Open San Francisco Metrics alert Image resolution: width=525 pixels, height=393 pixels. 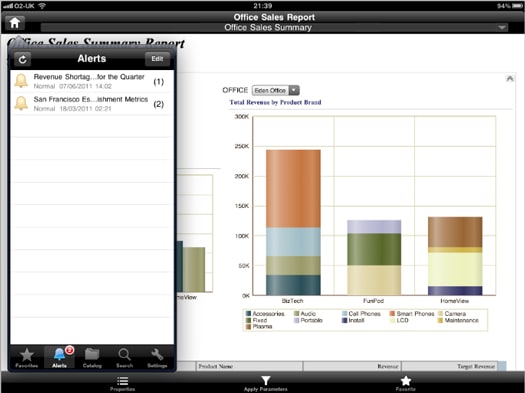click(92, 103)
